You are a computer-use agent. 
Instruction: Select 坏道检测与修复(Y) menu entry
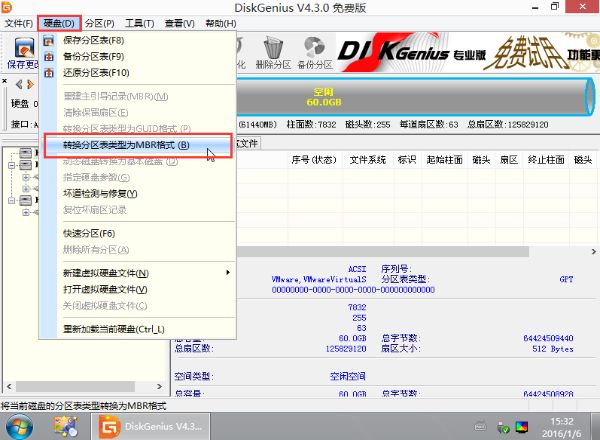[138, 194]
